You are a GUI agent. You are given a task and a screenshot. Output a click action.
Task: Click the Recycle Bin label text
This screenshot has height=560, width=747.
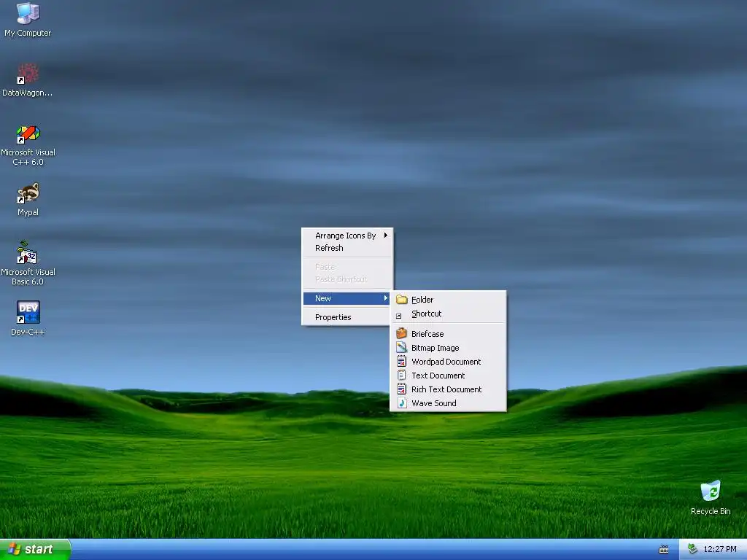711,511
